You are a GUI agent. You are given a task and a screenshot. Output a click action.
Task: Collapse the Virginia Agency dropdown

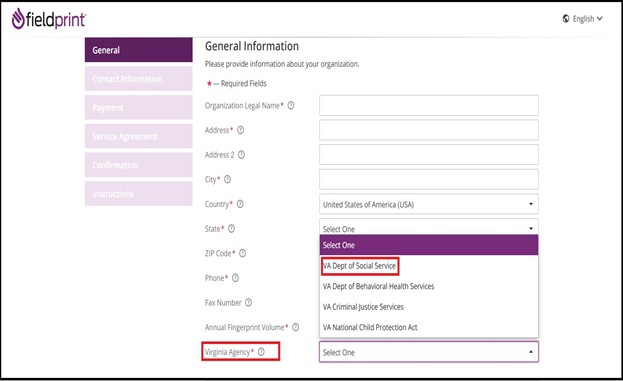(x=429, y=352)
